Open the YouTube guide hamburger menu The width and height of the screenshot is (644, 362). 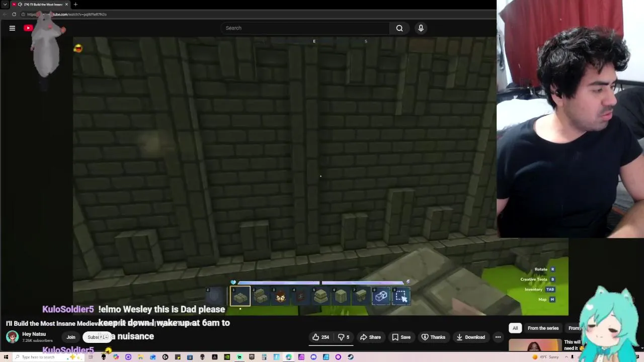click(x=12, y=28)
